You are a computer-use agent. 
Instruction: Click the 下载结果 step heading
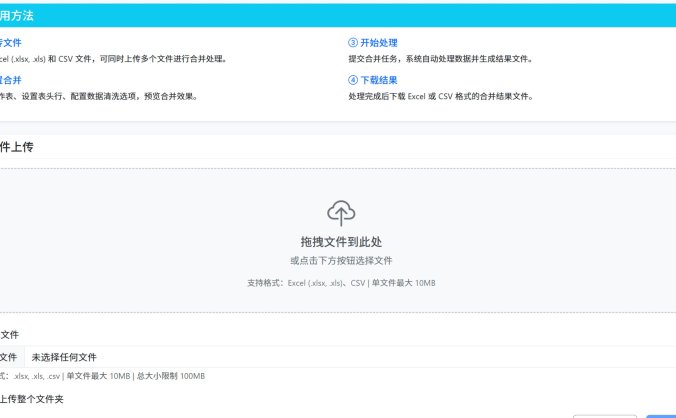point(379,80)
